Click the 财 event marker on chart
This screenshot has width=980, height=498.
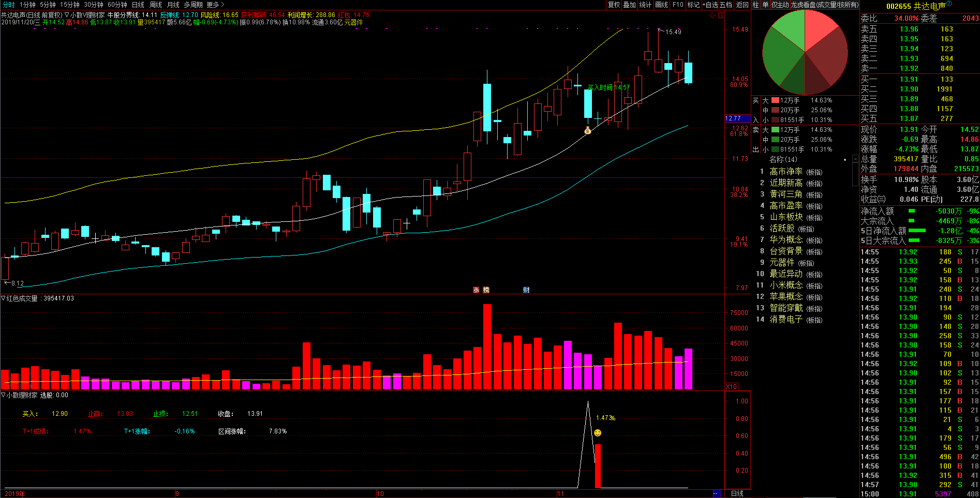(526, 290)
